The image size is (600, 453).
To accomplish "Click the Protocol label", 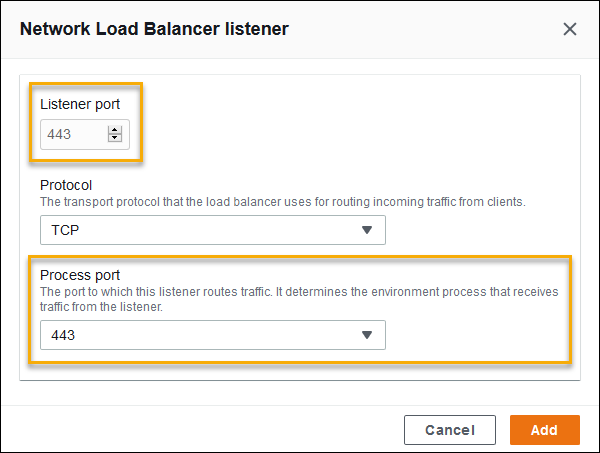I will [66, 185].
